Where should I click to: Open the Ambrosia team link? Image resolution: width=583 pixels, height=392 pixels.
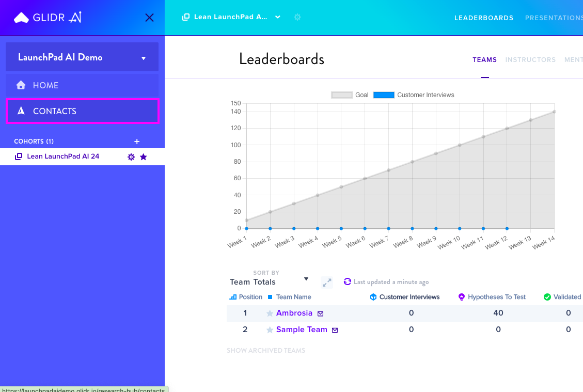pyautogui.click(x=294, y=313)
